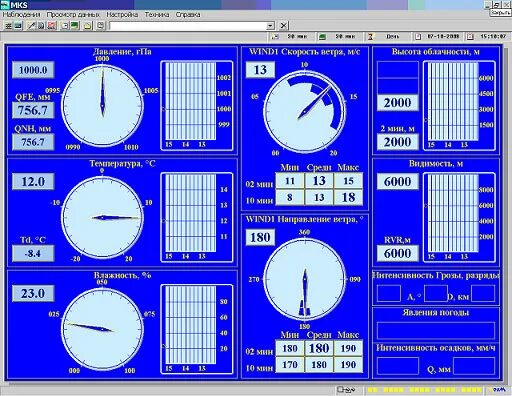The image size is (512, 396).
Task: Click the dew point Td value -8.4
Action: 33,253
